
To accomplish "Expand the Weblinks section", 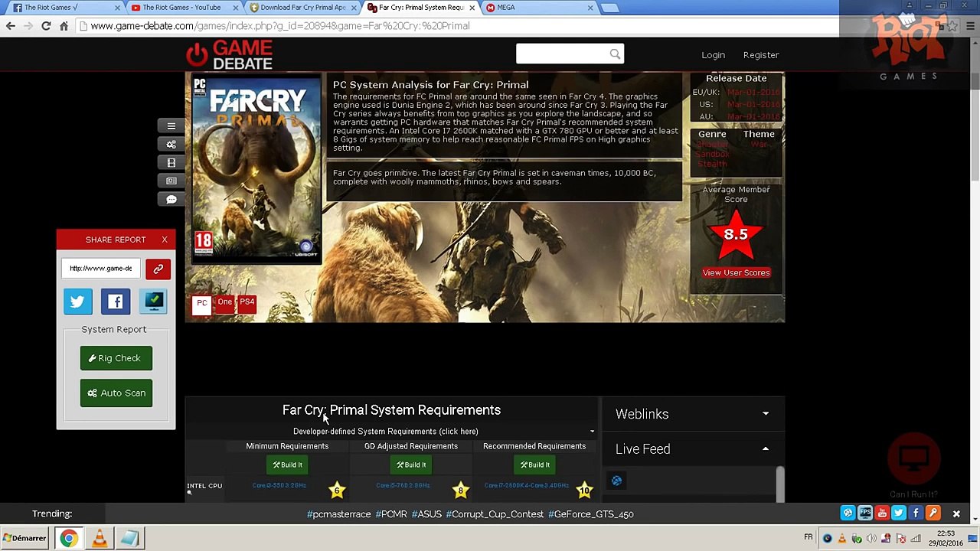I will [x=691, y=414].
